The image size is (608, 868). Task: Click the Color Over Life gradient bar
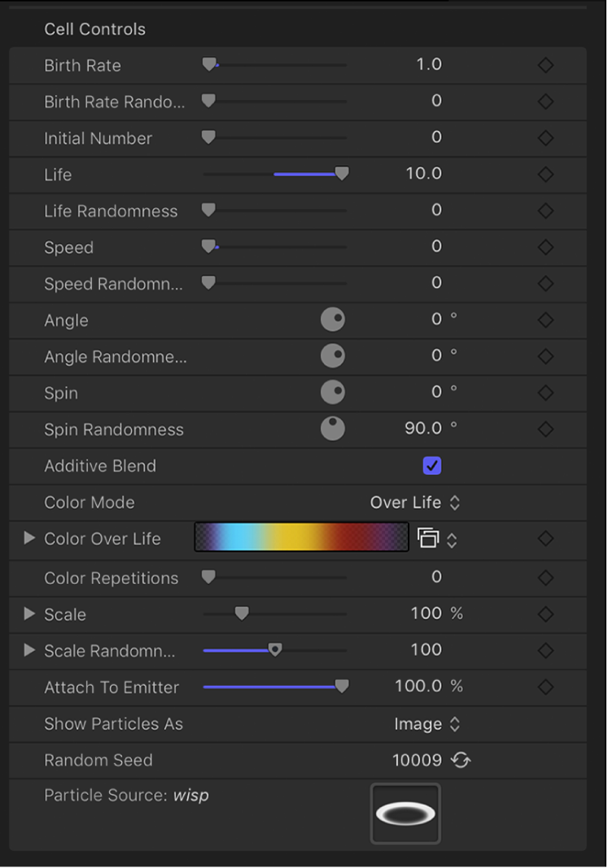coord(301,538)
